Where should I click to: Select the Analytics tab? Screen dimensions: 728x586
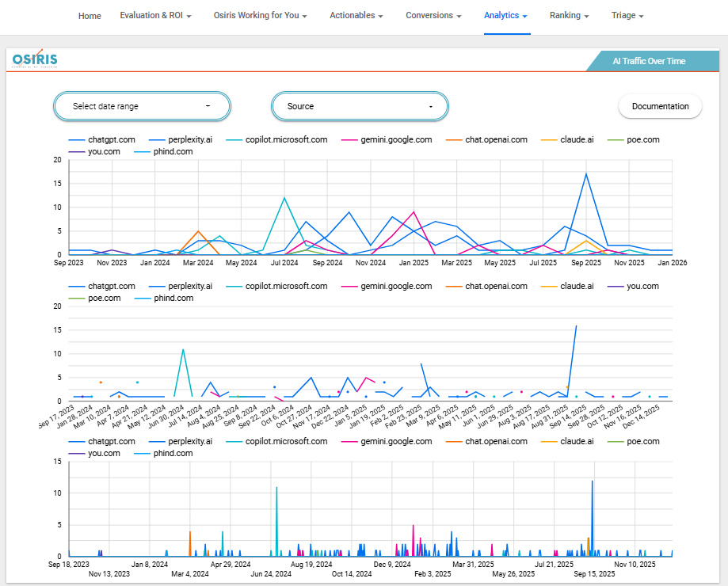(505, 16)
